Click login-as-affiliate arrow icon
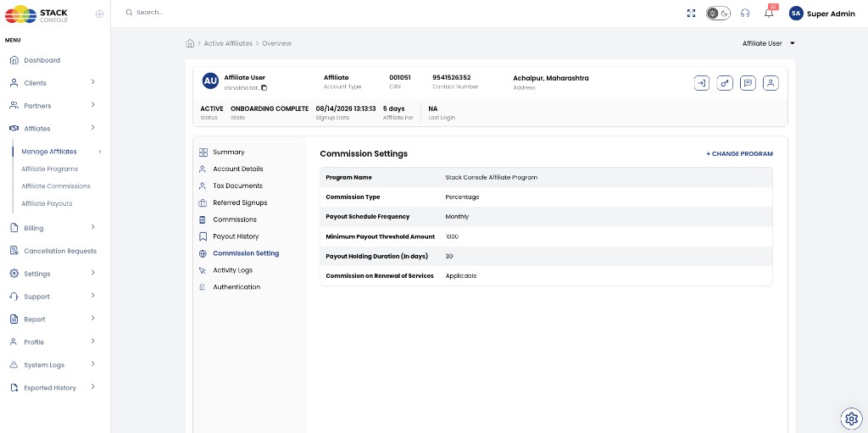The width and height of the screenshot is (868, 433). coord(701,83)
